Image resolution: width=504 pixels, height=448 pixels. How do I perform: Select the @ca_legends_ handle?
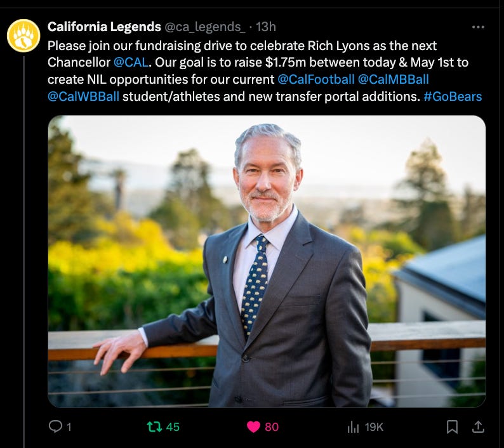(x=205, y=27)
